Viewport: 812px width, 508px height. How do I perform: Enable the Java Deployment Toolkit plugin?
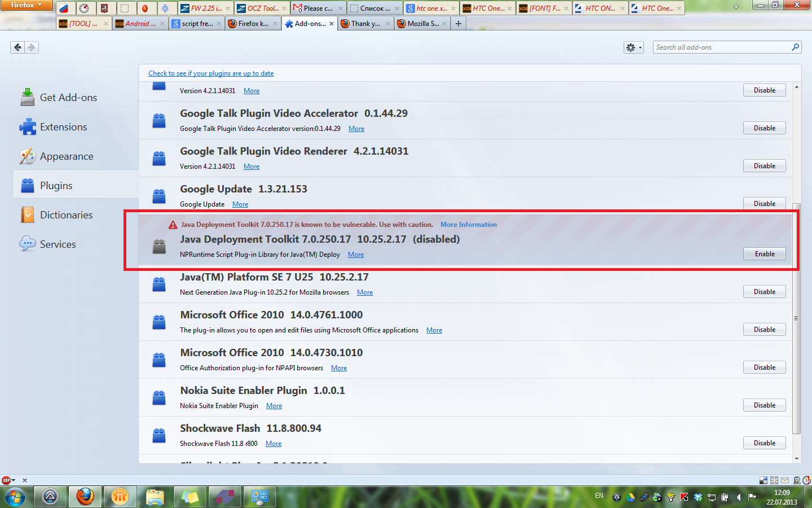(x=765, y=254)
